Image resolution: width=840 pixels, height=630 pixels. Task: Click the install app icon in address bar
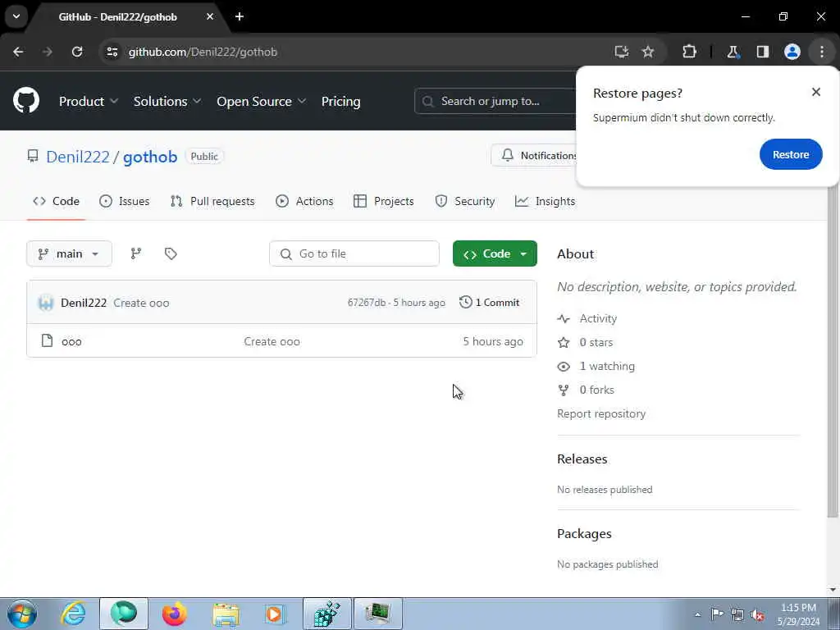(622, 52)
